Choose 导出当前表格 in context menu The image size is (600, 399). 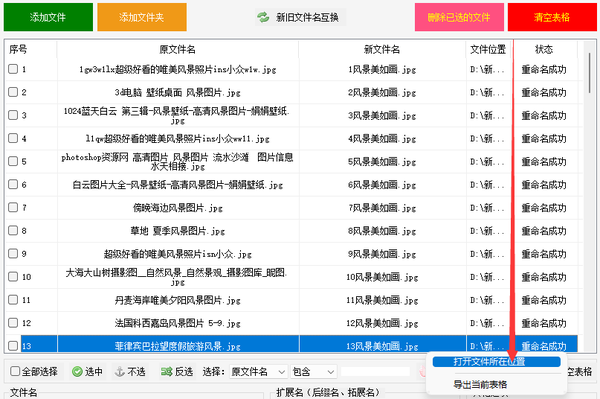coord(480,384)
